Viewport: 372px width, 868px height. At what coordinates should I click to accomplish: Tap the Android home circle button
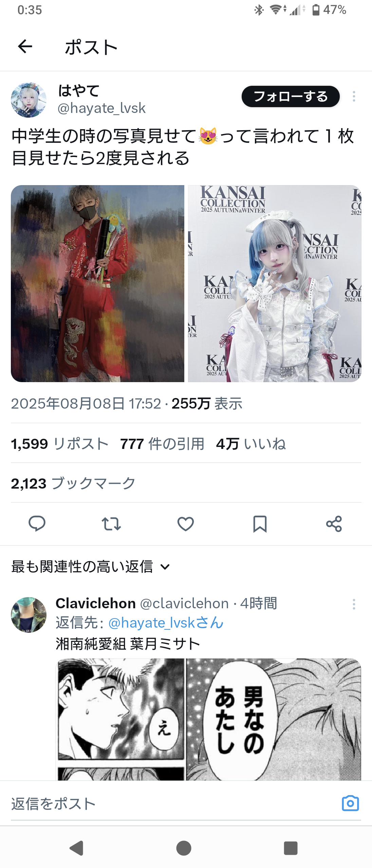tap(184, 848)
